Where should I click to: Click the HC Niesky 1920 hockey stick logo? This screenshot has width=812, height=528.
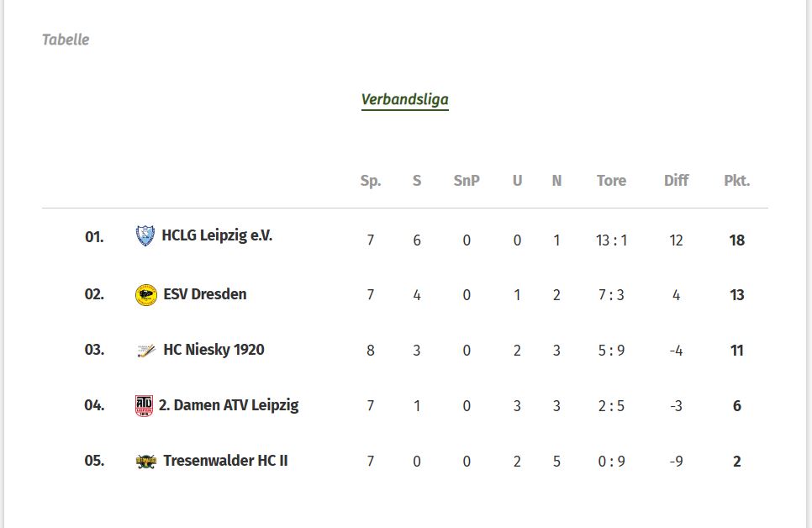click(146, 351)
